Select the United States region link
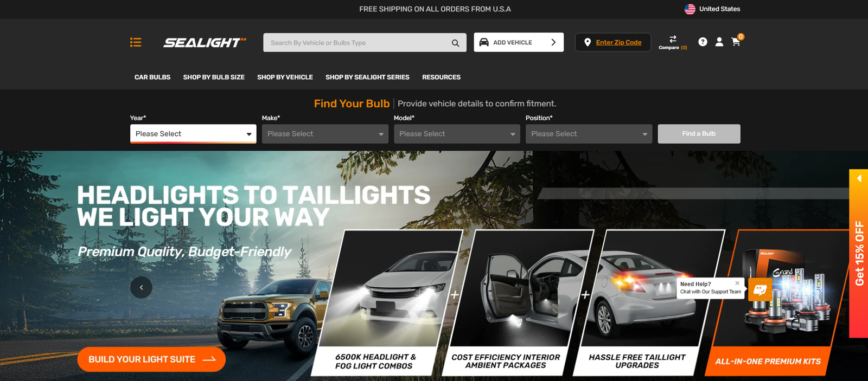The height and width of the screenshot is (381, 868). click(719, 9)
